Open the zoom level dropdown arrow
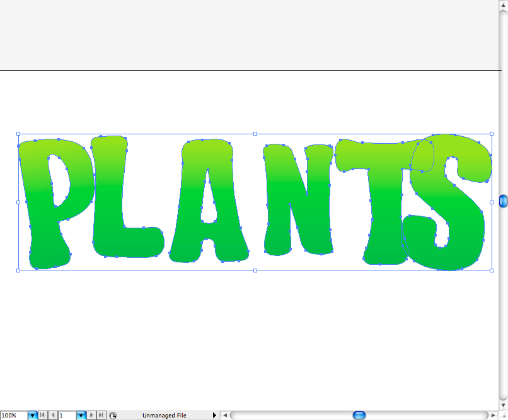508x420 pixels. (32, 416)
